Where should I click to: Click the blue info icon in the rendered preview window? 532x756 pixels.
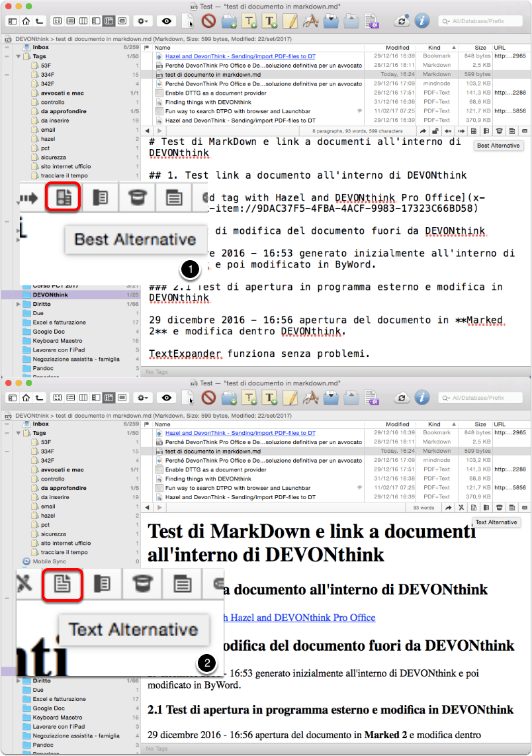point(422,397)
